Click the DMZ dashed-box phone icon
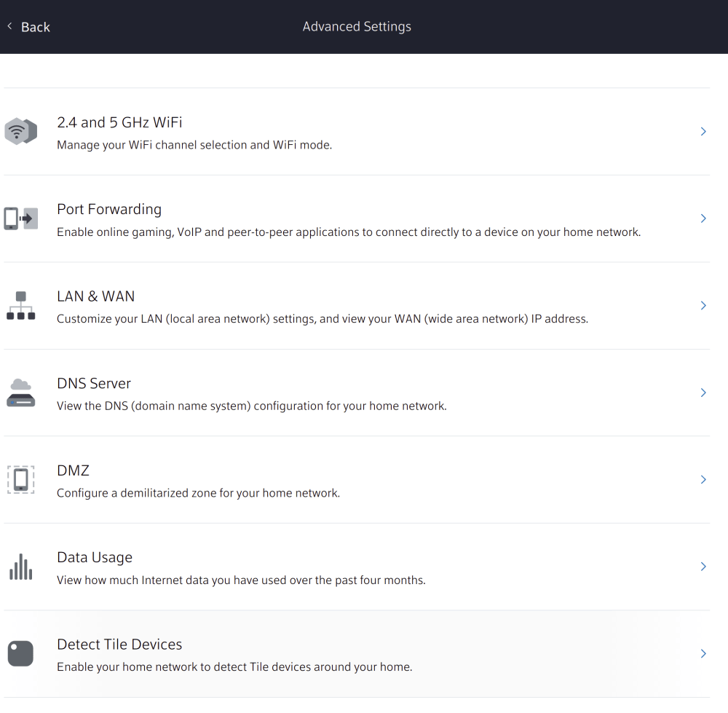The width and height of the screenshot is (728, 713). point(20,480)
